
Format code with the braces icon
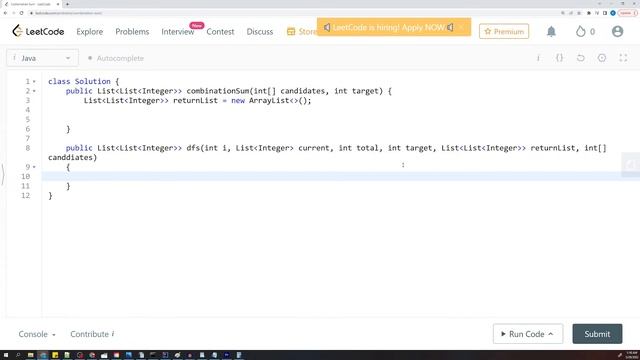(x=559, y=58)
